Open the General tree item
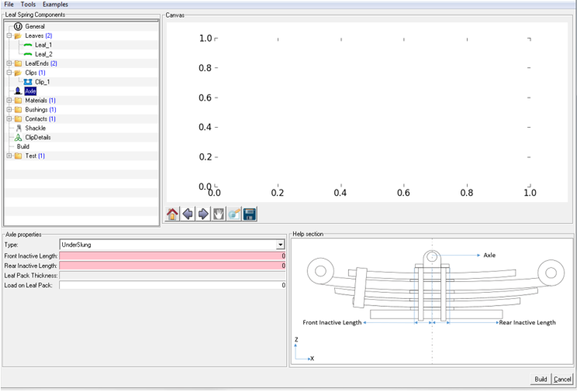This screenshot has height=392, width=580. click(35, 26)
